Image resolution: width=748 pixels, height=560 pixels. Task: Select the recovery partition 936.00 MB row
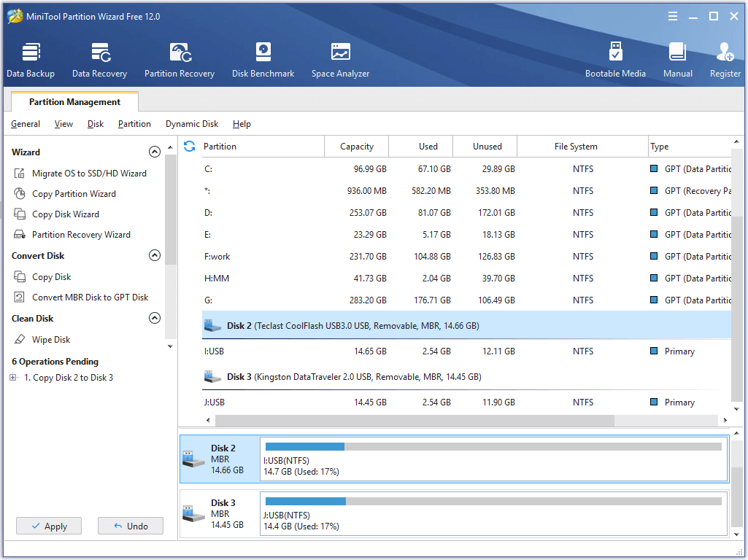click(466, 190)
